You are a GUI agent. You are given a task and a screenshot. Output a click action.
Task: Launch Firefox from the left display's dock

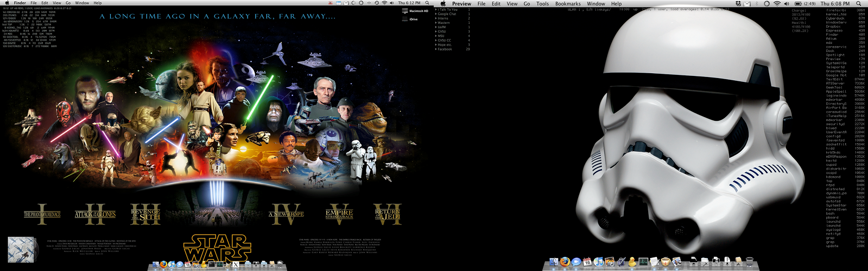pyautogui.click(x=163, y=264)
